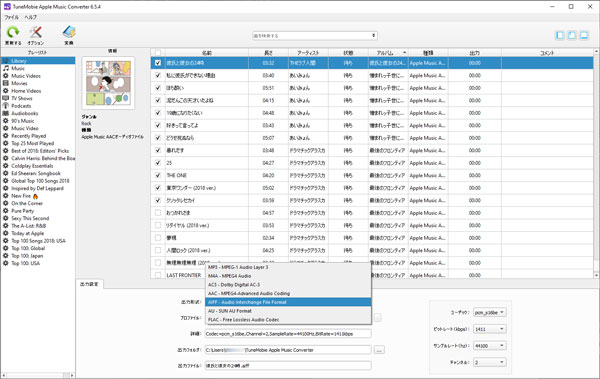Screen dimensions: 600x379
Task: Choose AC3 - Dolby Digital AC-3
Action: coord(288,285)
